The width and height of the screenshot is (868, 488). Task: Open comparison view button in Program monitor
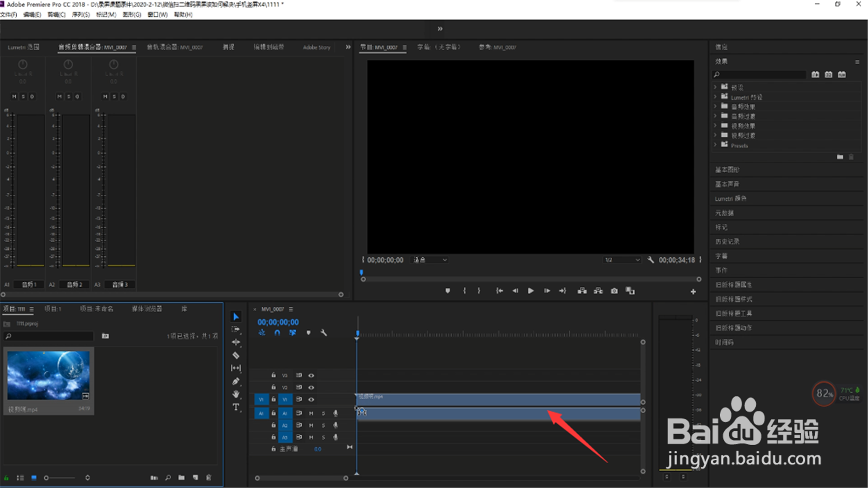click(x=630, y=291)
